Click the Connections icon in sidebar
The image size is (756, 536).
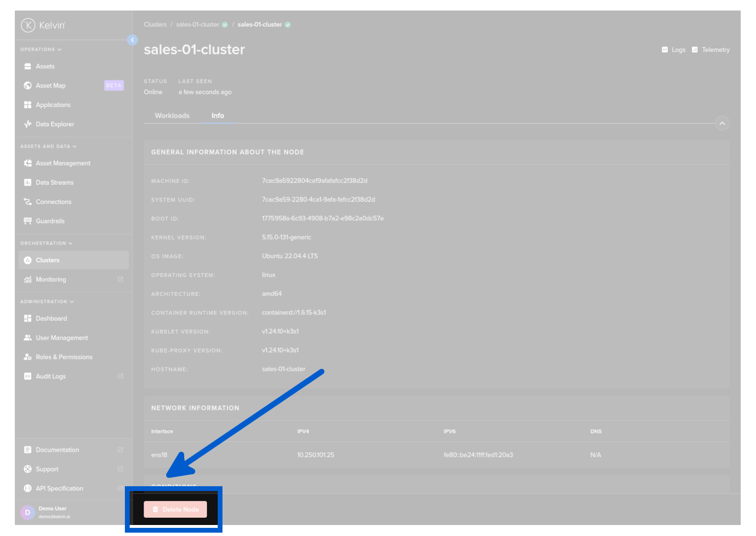(28, 202)
